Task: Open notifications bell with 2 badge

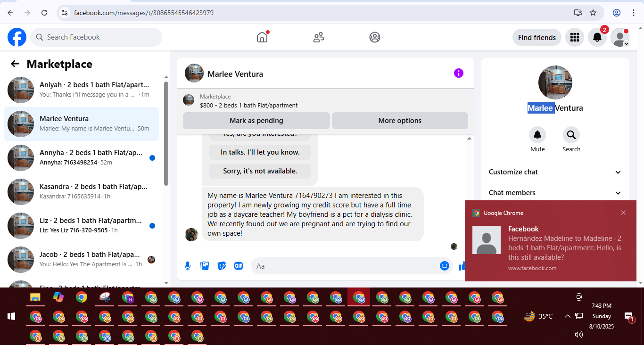Action: click(597, 37)
